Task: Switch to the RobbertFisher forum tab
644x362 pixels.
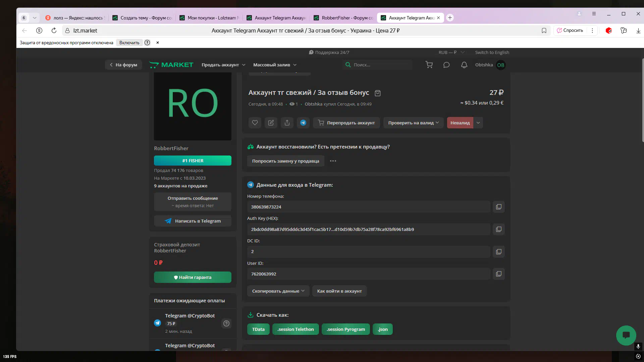Action: point(343,18)
